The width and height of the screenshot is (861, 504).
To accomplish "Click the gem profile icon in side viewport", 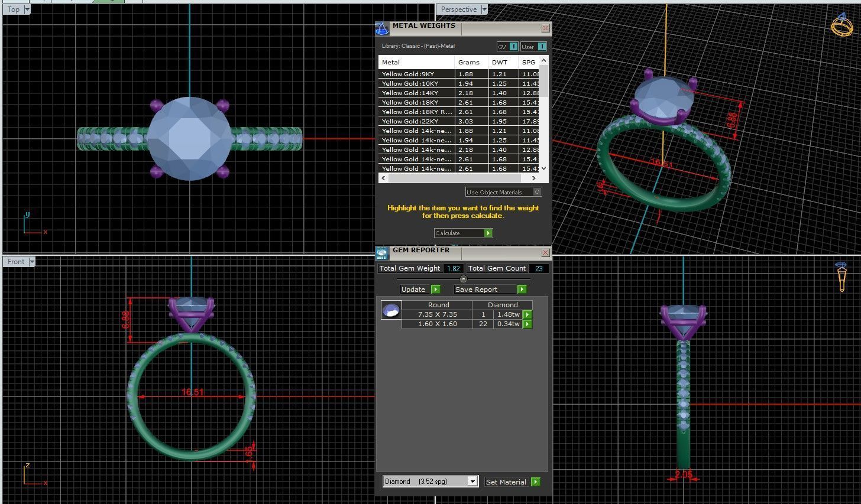I will (842, 277).
